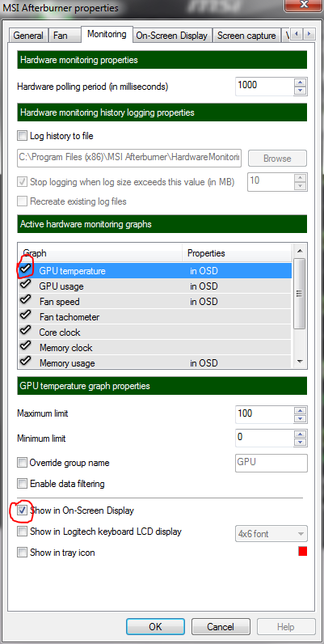Click the Help button
The image size is (324, 644).
pyautogui.click(x=286, y=627)
